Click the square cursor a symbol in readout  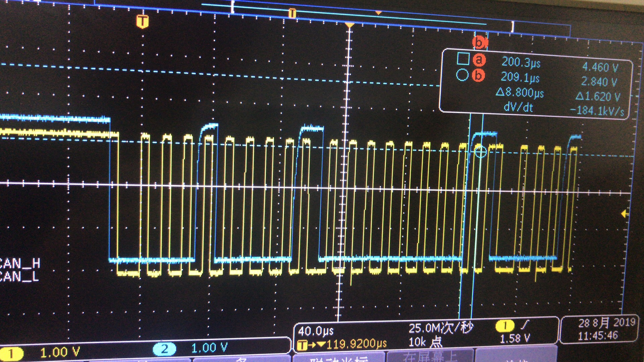pos(463,59)
